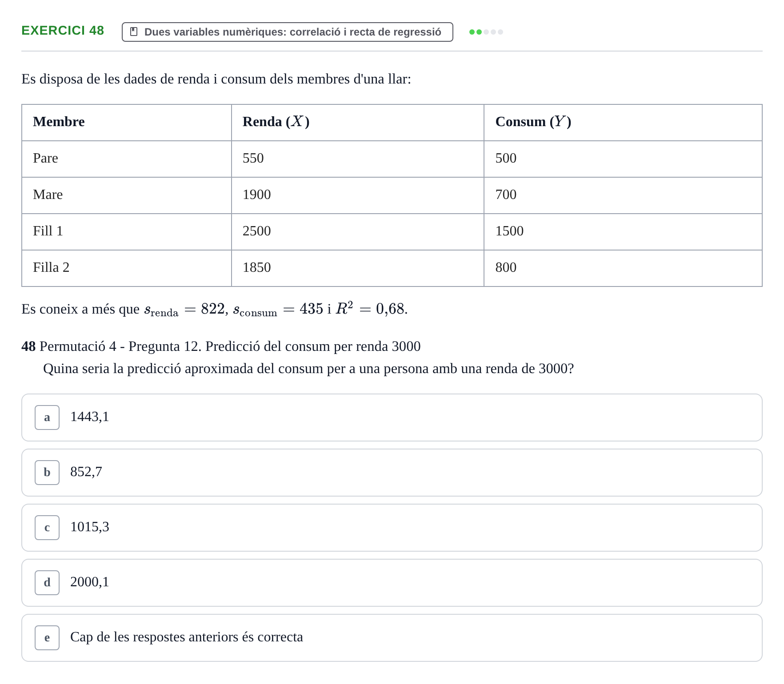This screenshot has width=784, height=684.
Task: Click the 'Filla 2' row label
Action: [51, 267]
